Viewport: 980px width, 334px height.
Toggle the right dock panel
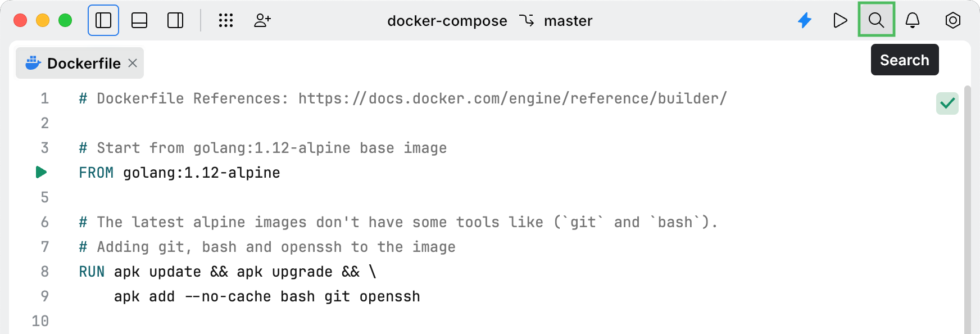pos(175,20)
